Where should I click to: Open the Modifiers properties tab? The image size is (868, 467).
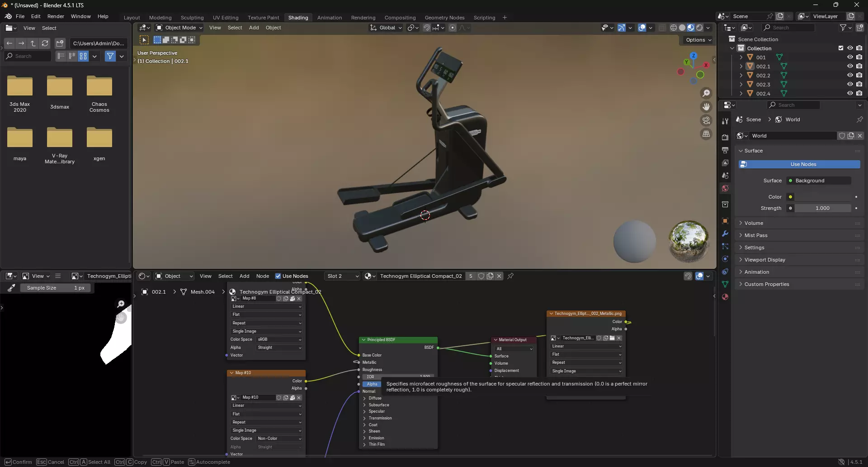pyautogui.click(x=725, y=233)
